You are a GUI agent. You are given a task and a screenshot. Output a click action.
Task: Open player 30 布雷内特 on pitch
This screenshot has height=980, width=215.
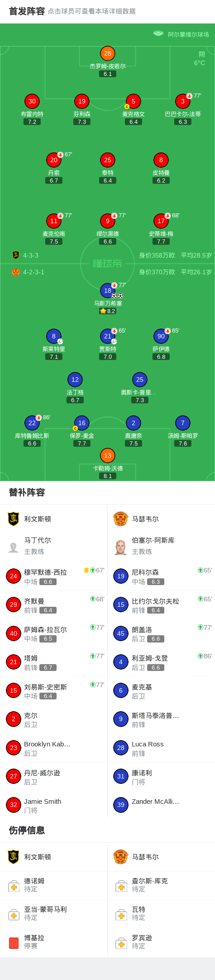[x=32, y=101]
